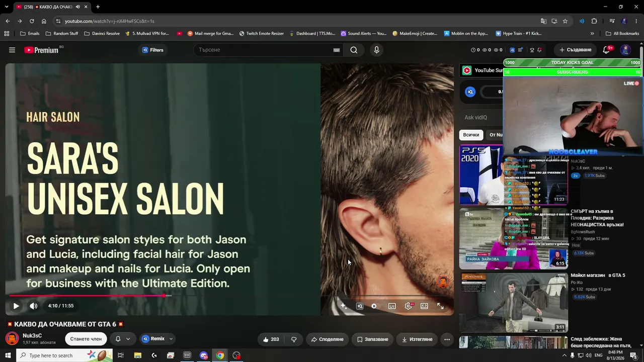Image resolution: width=644 pixels, height=362 pixels.
Task: Open the Davinci Resolve bookmark folder
Action: pyautogui.click(x=102, y=34)
